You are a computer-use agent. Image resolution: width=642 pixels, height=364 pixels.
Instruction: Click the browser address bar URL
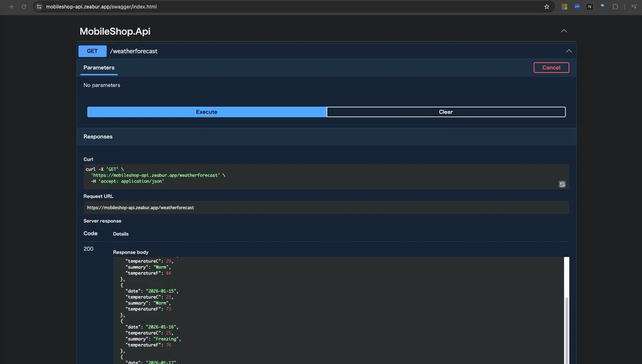(102, 7)
